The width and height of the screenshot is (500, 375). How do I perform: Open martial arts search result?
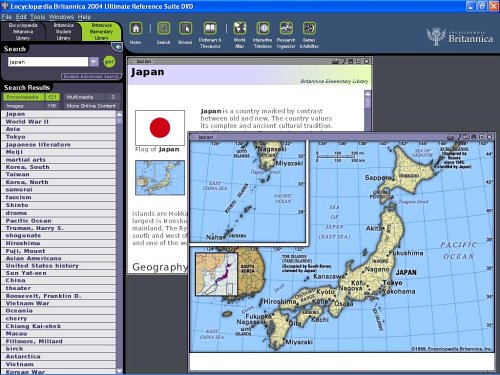coord(59,160)
